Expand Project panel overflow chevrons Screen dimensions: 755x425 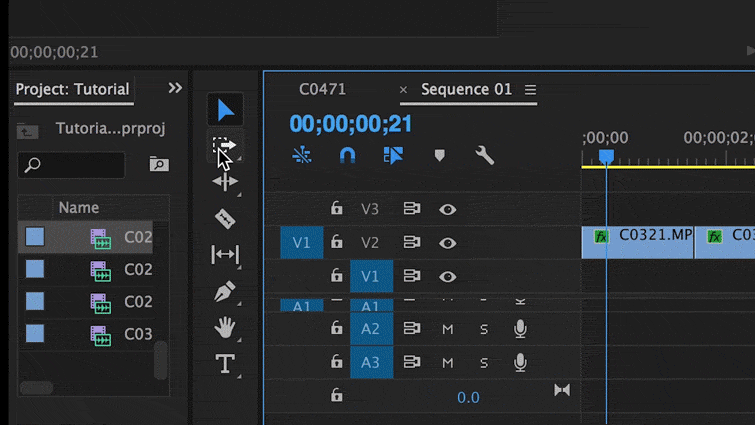pyautogui.click(x=175, y=88)
